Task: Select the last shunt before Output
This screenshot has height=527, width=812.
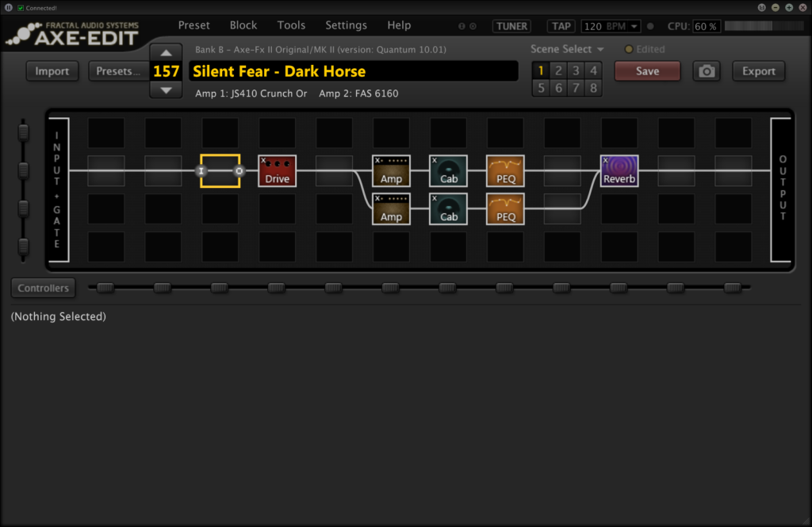Action: pyautogui.click(x=733, y=171)
